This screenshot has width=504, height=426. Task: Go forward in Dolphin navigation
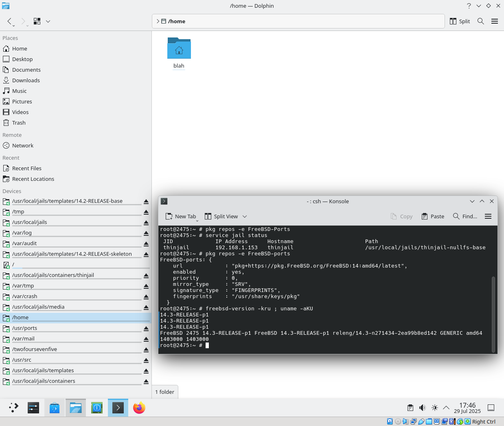[x=23, y=21]
